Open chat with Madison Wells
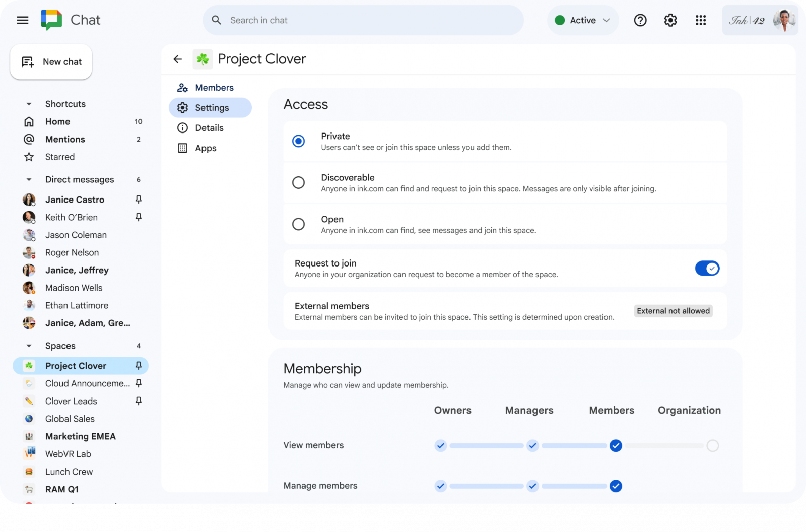This screenshot has height=532, width=806. click(x=81, y=288)
